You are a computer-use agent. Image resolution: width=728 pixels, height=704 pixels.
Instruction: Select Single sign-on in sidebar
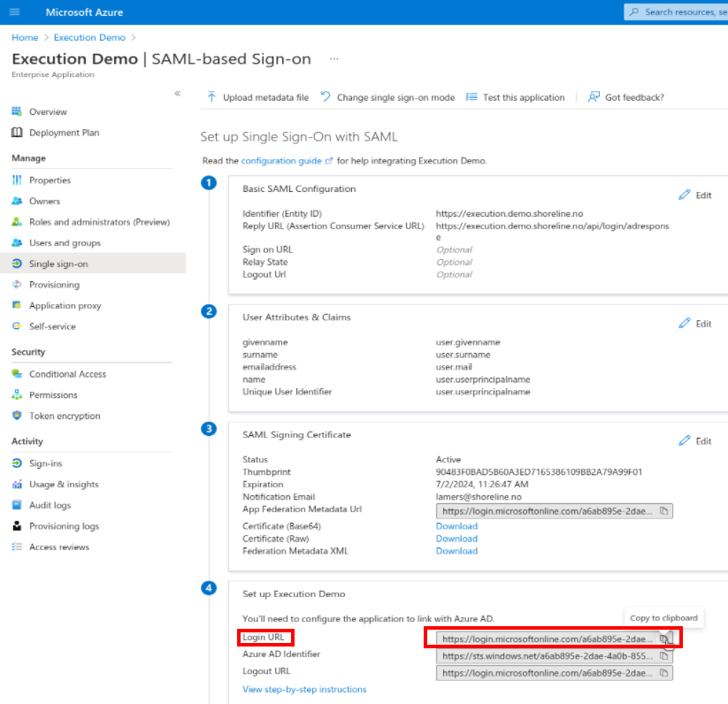93,264
